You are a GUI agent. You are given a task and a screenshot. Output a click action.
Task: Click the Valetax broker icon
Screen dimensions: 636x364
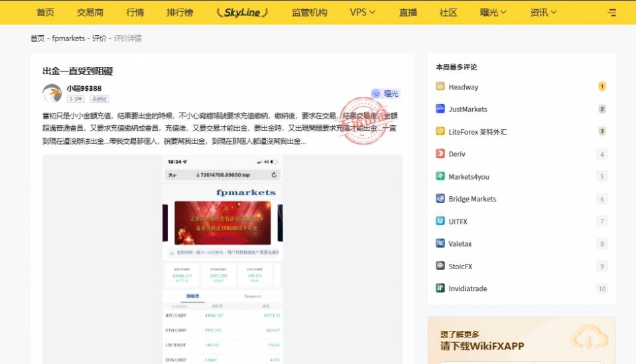pos(440,243)
